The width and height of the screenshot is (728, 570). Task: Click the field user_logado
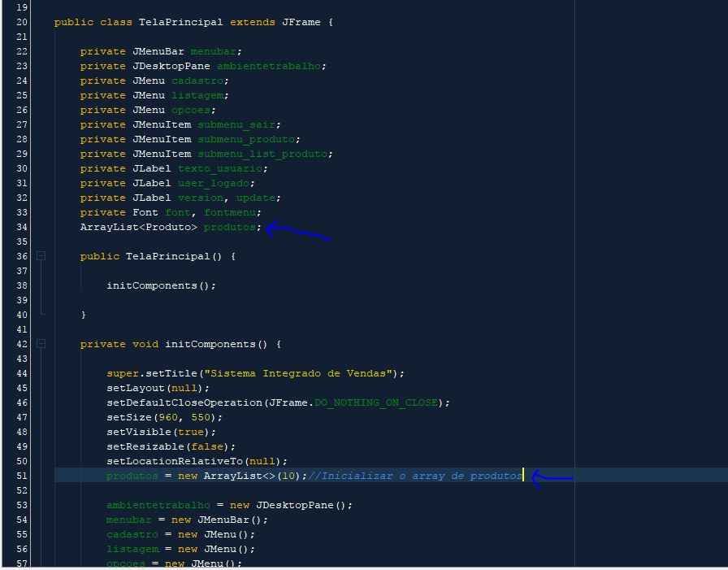214,183
